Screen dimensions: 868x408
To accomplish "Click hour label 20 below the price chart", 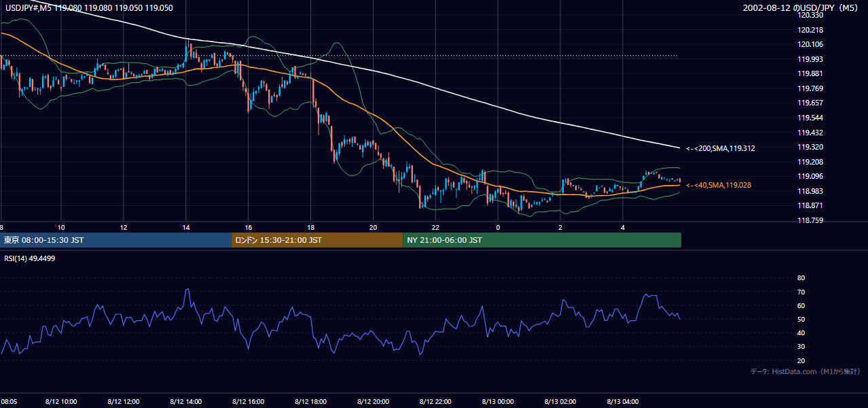I will point(373,227).
